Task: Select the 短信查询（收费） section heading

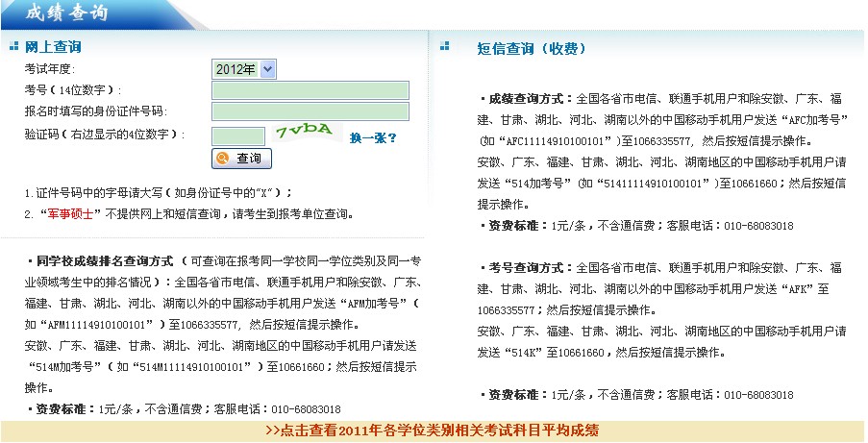Action: click(x=532, y=48)
